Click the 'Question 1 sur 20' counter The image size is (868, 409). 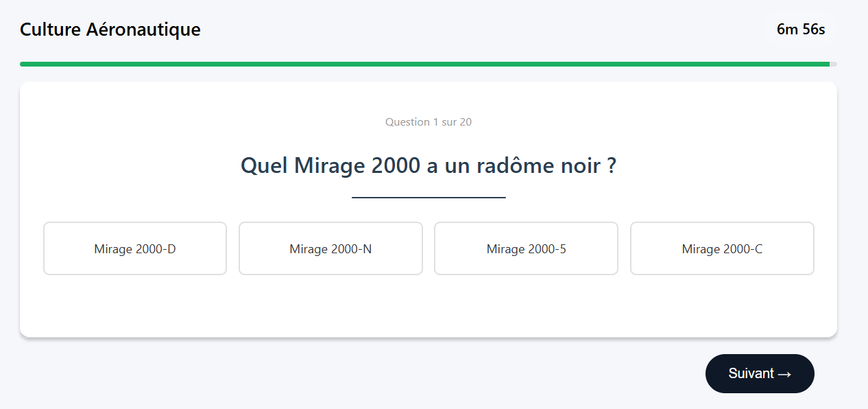tap(429, 122)
